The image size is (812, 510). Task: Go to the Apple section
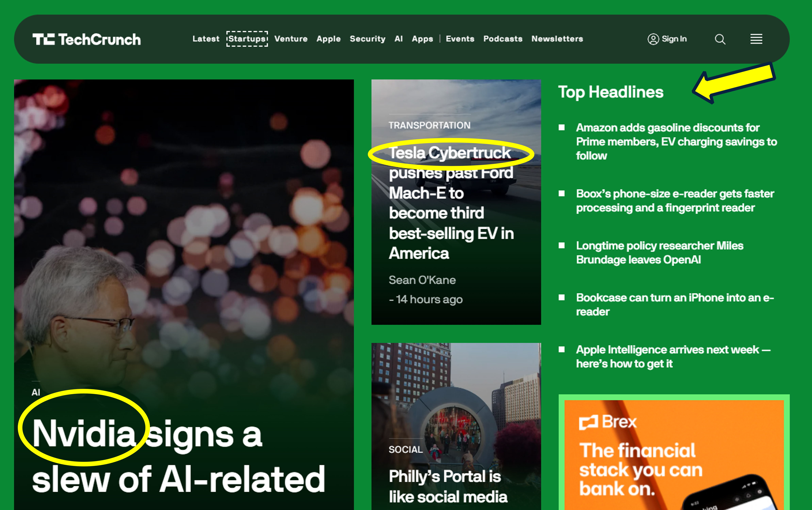(328, 39)
